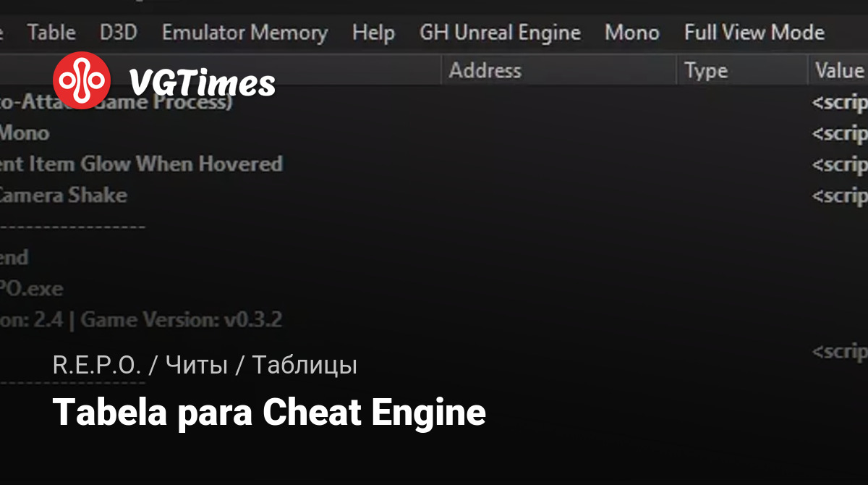This screenshot has height=485, width=868.
Task: Open the Help menu
Action: point(373,33)
